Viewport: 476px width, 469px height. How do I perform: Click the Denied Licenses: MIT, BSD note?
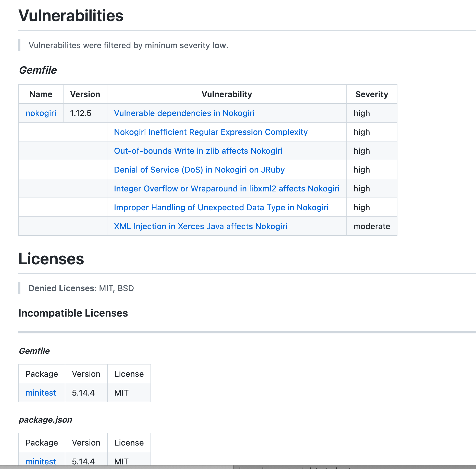(81, 288)
